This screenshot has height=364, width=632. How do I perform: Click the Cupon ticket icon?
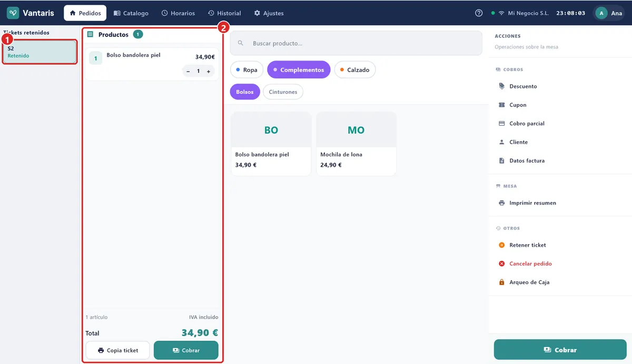[501, 105]
